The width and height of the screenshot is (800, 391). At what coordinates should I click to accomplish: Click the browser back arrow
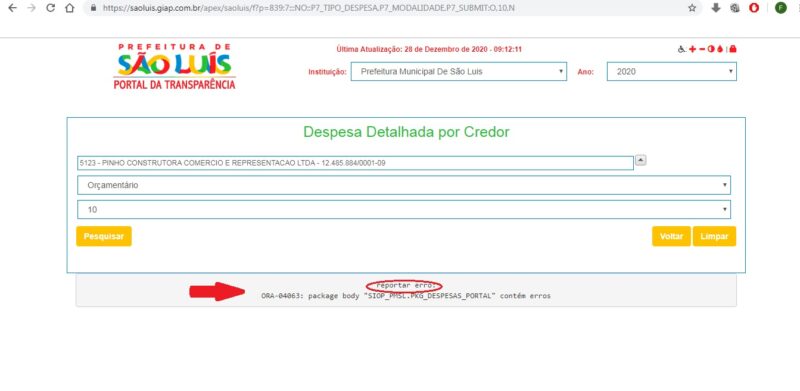pyautogui.click(x=12, y=8)
